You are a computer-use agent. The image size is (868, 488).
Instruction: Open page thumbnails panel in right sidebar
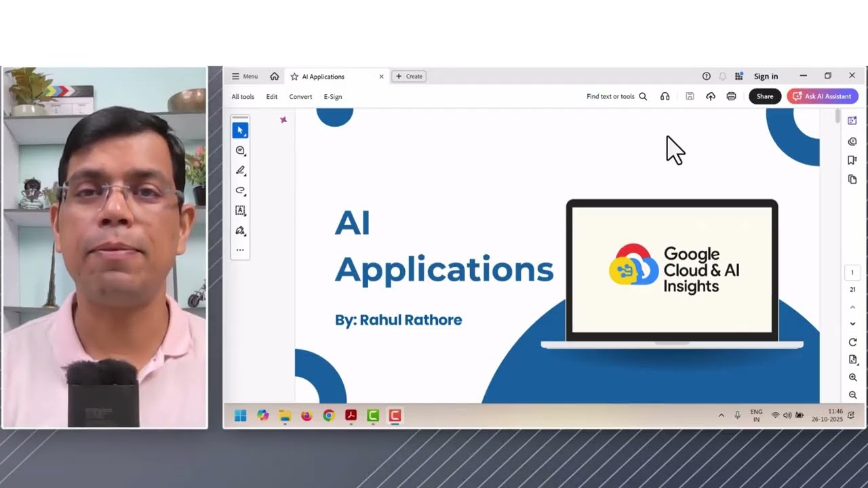[852, 180]
